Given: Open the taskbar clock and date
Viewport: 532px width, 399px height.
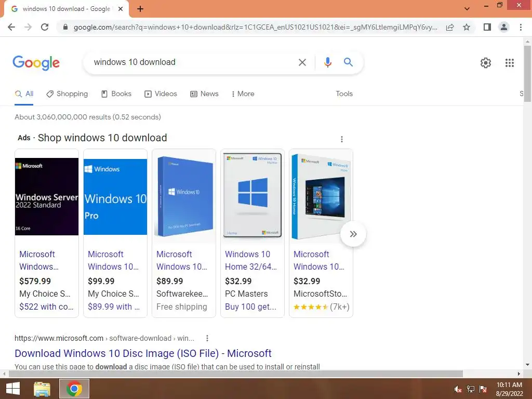Looking at the screenshot, I should click(509, 389).
